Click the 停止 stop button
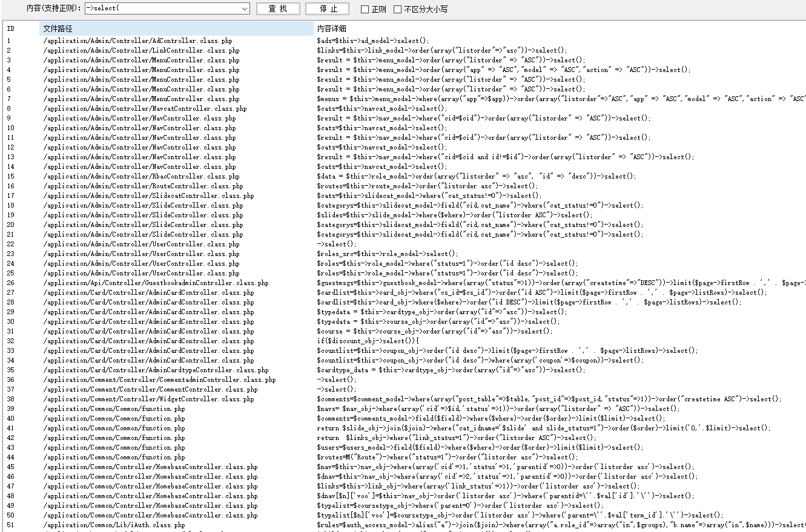806x532 pixels. (x=328, y=8)
